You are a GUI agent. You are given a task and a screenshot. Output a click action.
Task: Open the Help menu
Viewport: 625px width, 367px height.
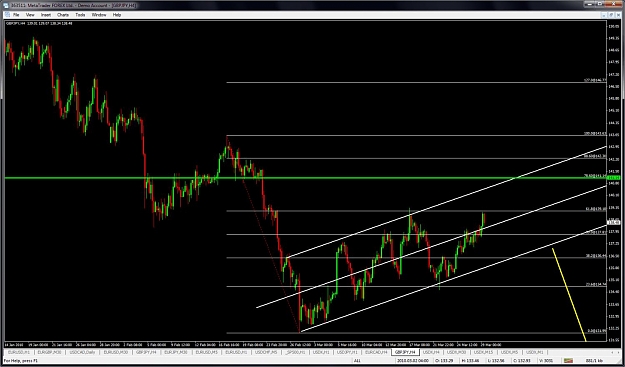click(x=117, y=15)
